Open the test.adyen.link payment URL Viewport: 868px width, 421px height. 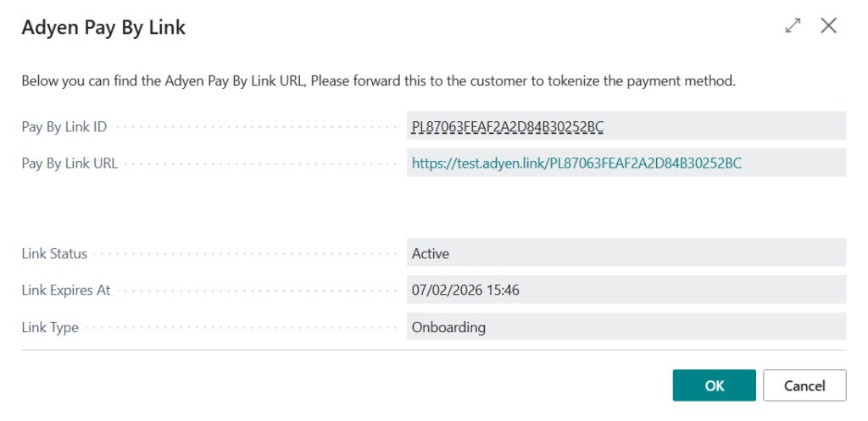576,163
